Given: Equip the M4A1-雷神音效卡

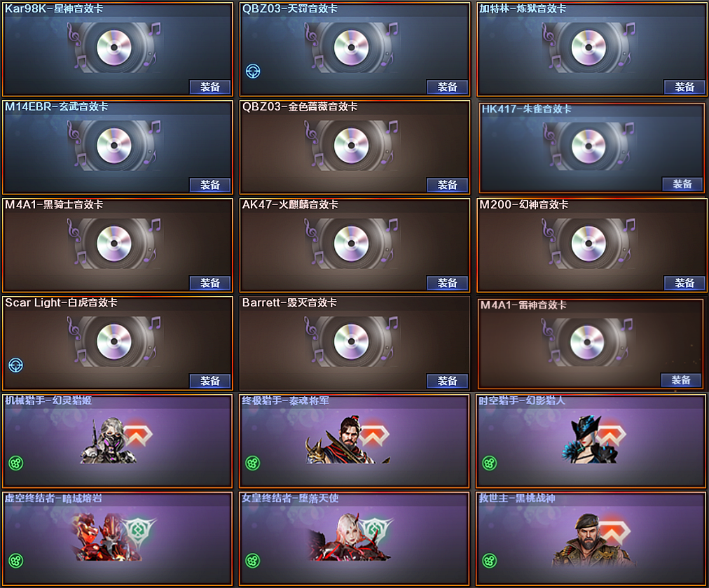Looking at the screenshot, I should click(681, 380).
